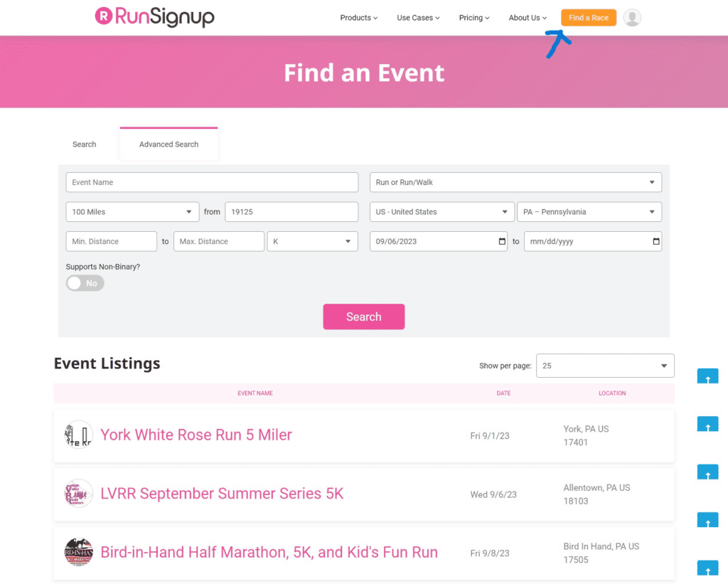Image resolution: width=728 pixels, height=584 pixels.
Task: Click the RunSignup logo
Action: coord(154,17)
